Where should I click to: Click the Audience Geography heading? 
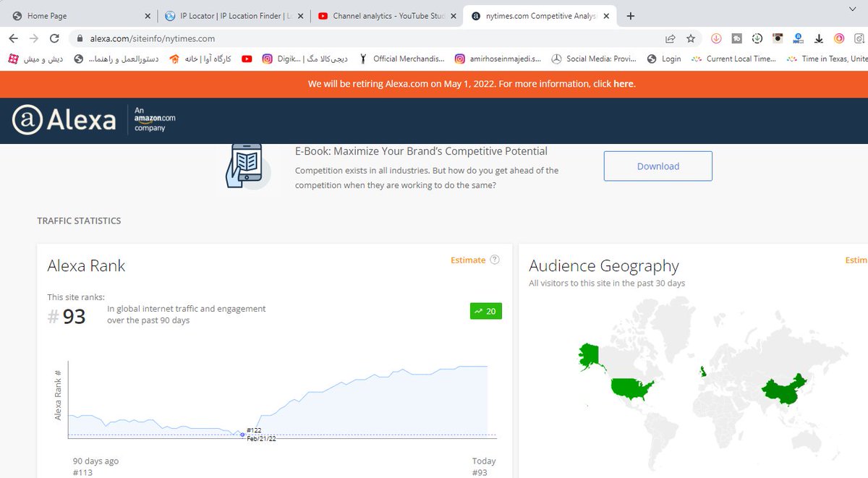tap(604, 265)
